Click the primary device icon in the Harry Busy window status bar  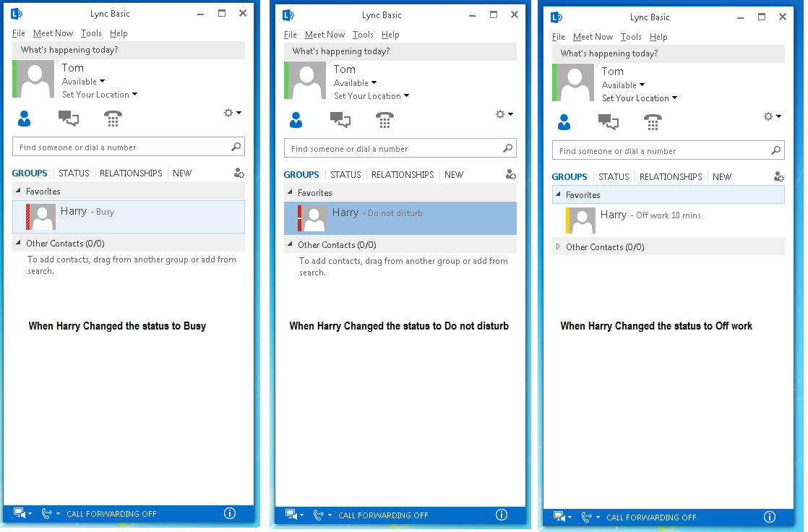pyautogui.click(x=20, y=513)
